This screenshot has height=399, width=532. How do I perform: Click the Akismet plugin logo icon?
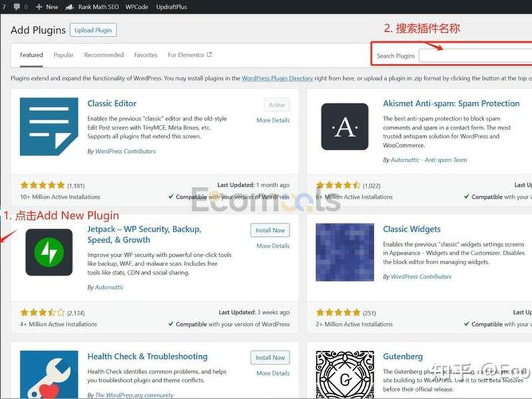pyautogui.click(x=344, y=126)
